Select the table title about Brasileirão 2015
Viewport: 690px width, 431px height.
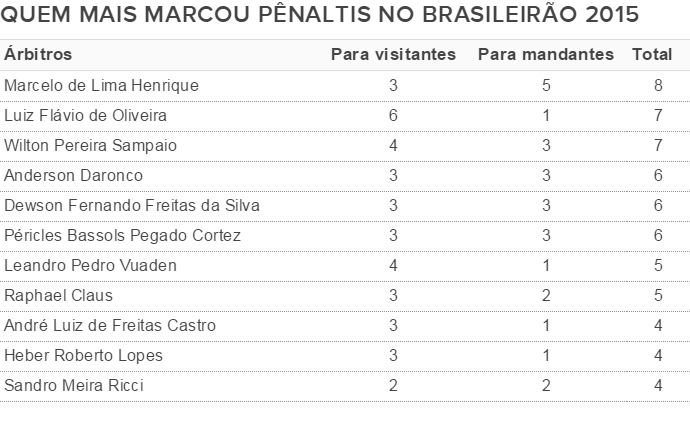point(322,18)
